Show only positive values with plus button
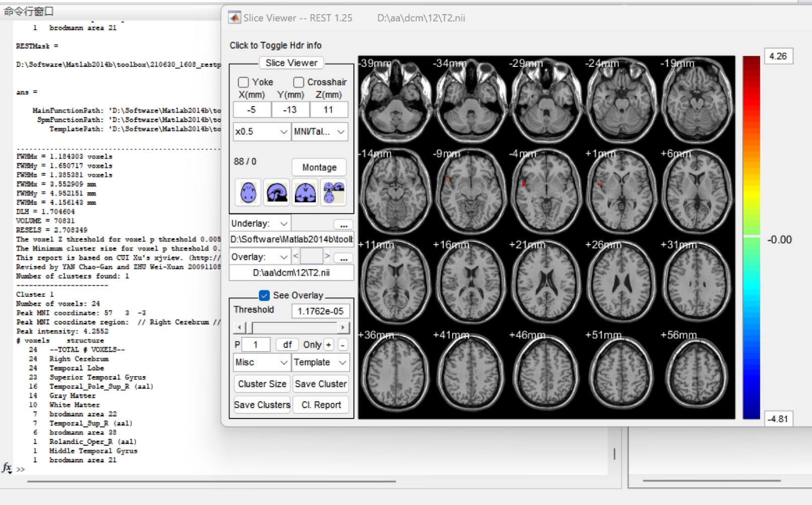 pos(329,345)
